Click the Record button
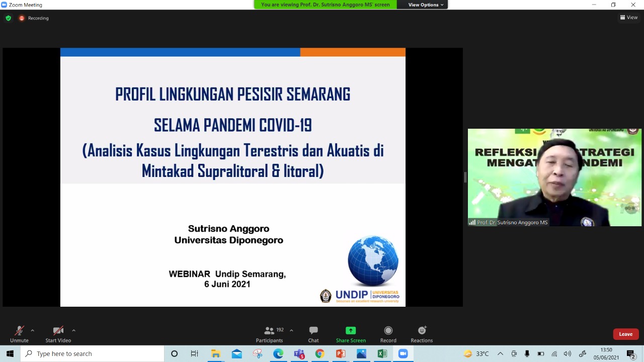Image resolution: width=644 pixels, height=362 pixels. 388,334
